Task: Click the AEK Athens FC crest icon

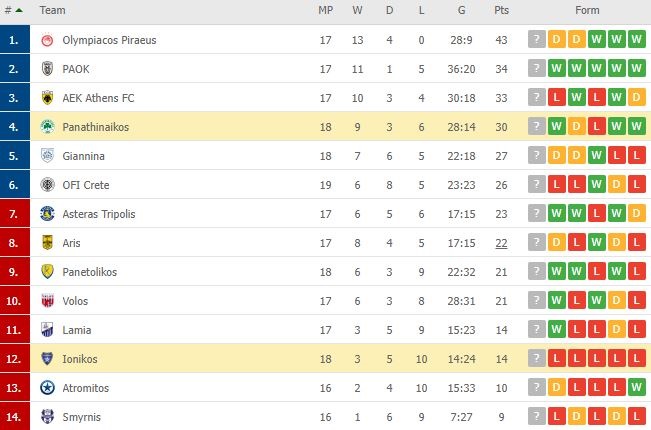Action: tap(47, 98)
